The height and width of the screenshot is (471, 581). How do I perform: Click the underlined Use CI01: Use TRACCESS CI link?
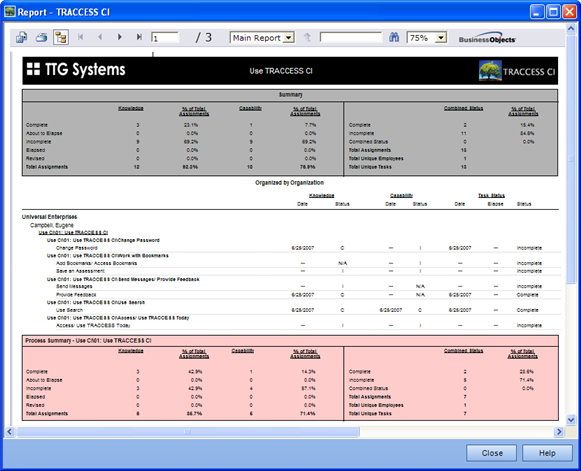73,233
